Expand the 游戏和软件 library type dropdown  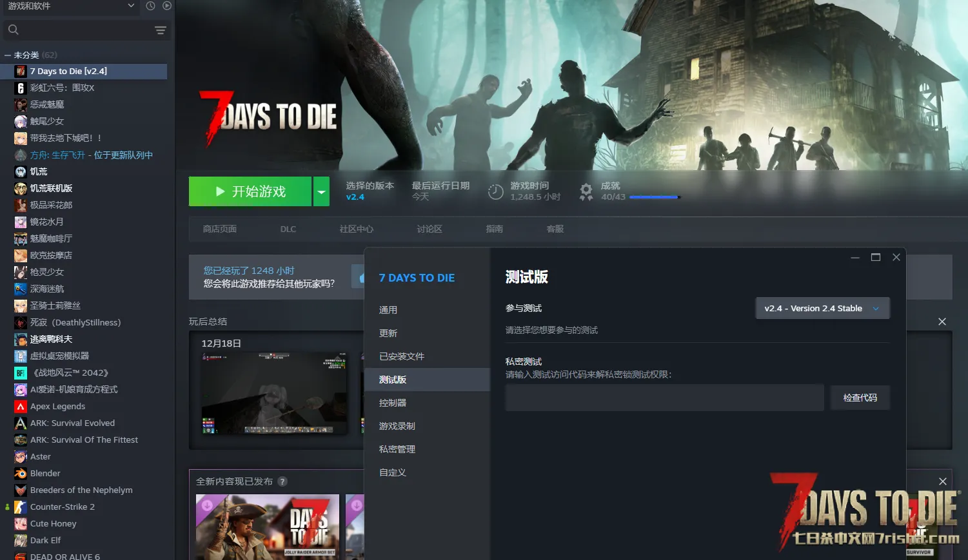point(131,6)
